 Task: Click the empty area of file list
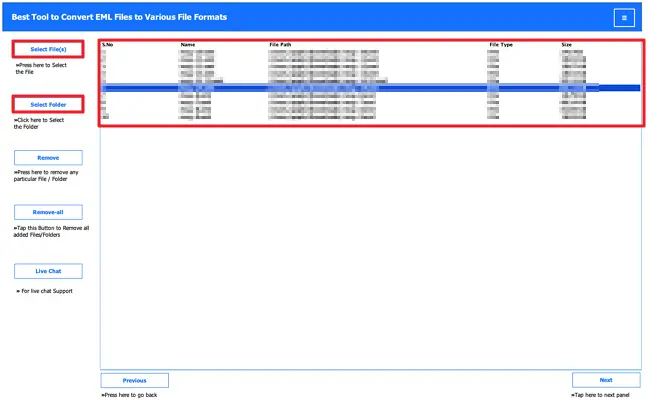[371, 248]
